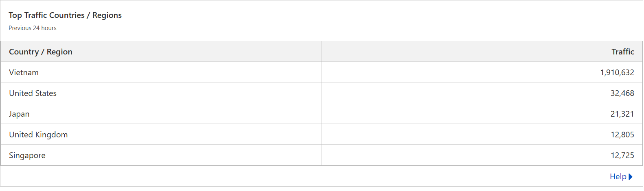Select the Japan country cell

(x=19, y=114)
